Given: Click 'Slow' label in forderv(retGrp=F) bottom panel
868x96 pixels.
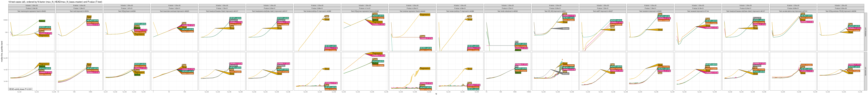Looking at the screenshot, I should [327, 69].
